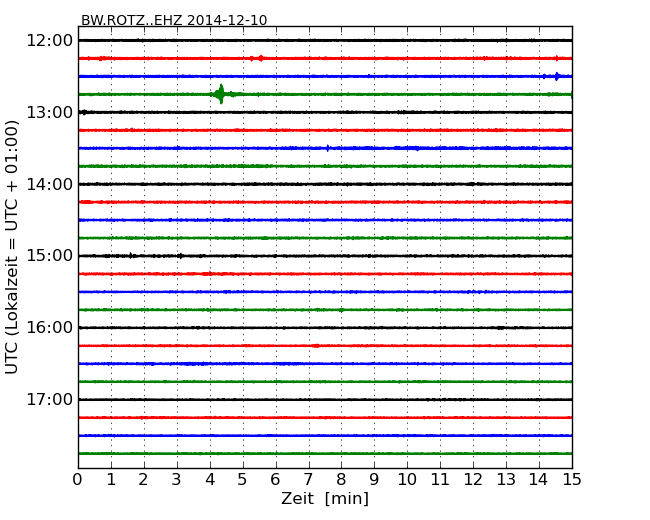Select the 16:00 time label
Image resolution: width=650 pixels, height=520 pixels.
point(49,328)
